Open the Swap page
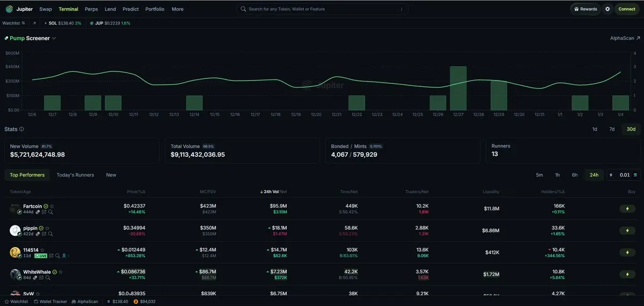Screen dimensions: 644x306 [46, 9]
